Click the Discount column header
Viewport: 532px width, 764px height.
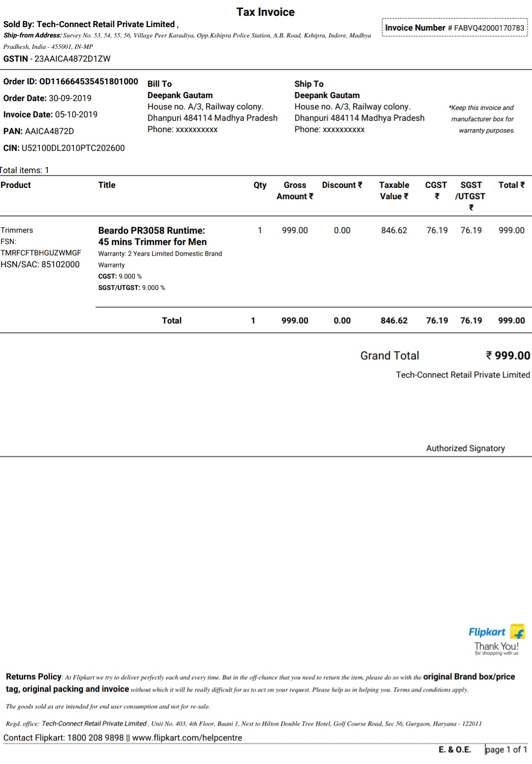coord(342,185)
